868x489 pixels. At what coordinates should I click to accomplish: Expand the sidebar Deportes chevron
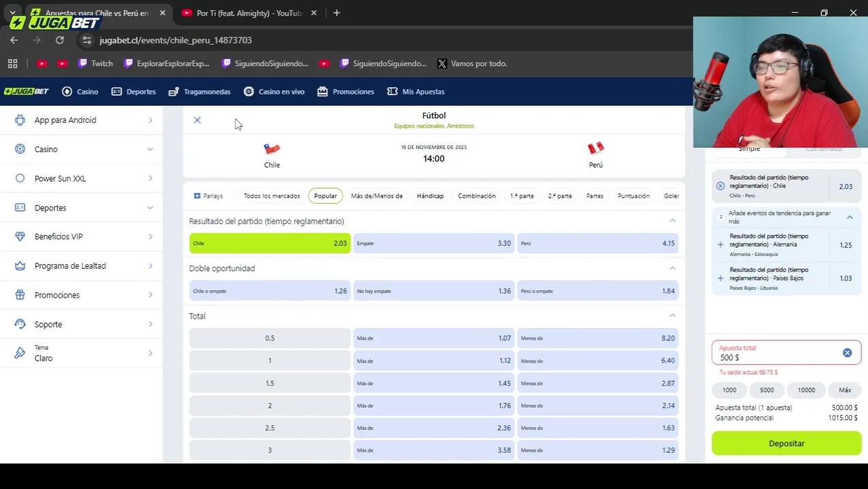(x=150, y=208)
